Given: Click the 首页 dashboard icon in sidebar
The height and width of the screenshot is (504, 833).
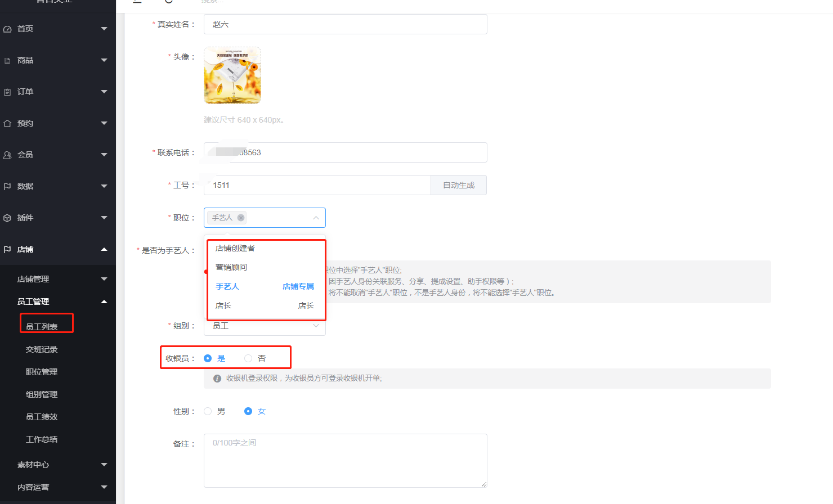Looking at the screenshot, I should 7,29.
